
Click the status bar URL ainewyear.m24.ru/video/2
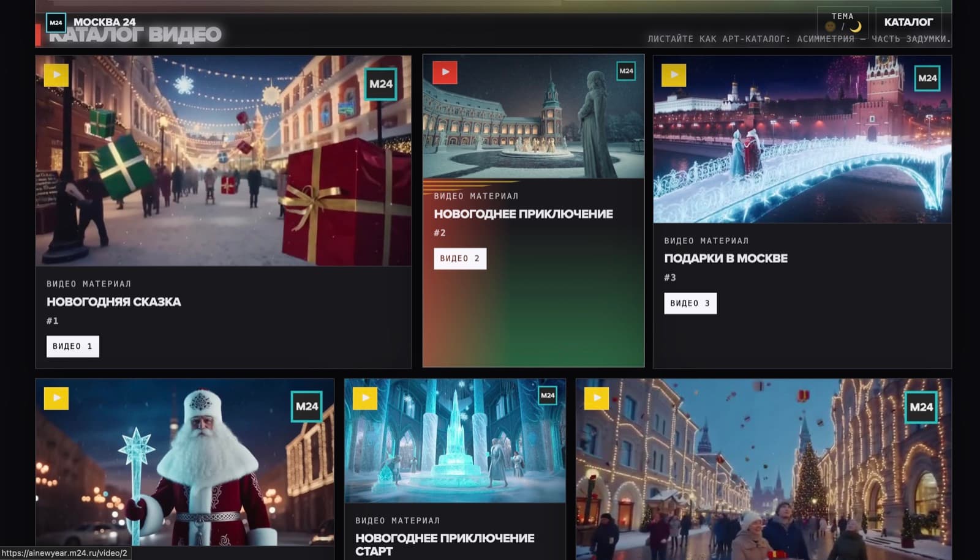[64, 553]
